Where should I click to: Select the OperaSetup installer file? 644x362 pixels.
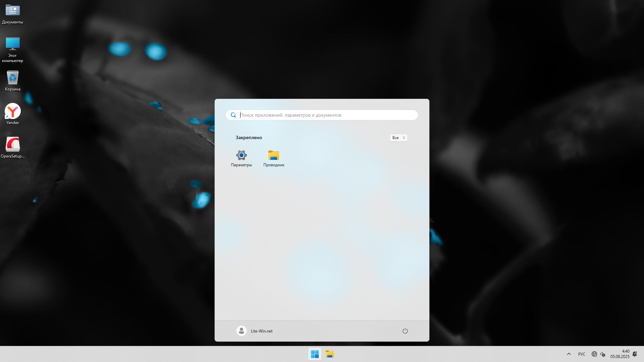pyautogui.click(x=13, y=147)
